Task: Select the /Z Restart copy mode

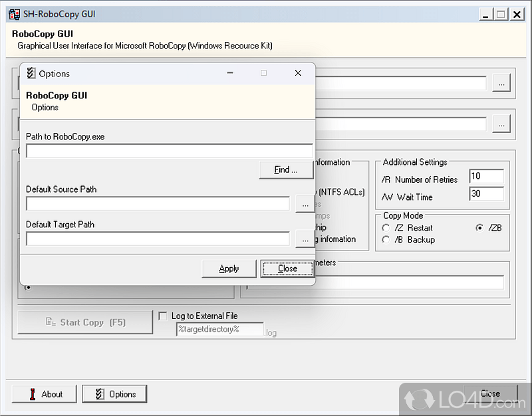Action: pos(386,228)
